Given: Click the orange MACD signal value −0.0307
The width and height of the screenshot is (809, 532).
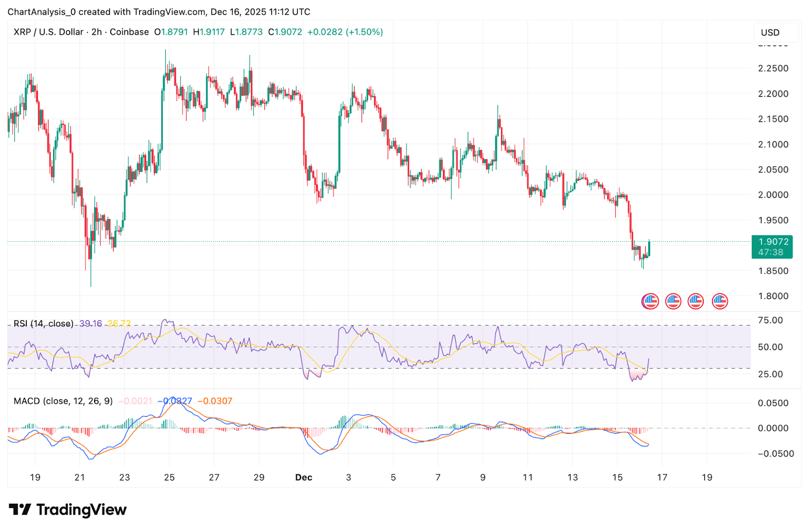Looking at the screenshot, I should tap(215, 401).
